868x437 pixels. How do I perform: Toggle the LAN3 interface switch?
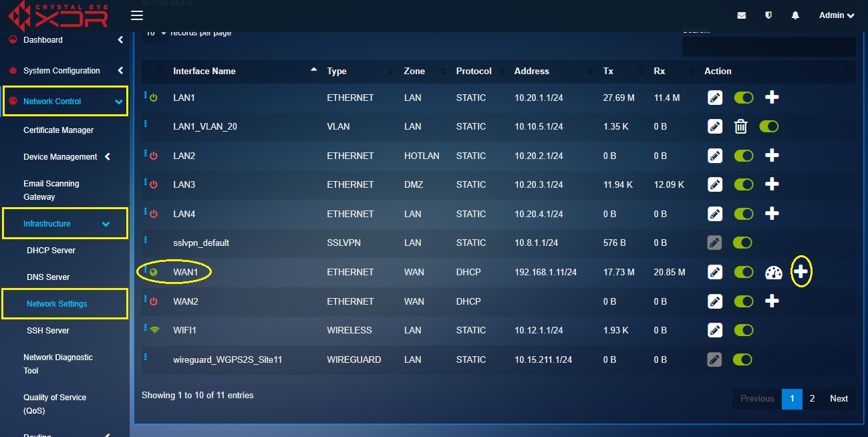[744, 184]
